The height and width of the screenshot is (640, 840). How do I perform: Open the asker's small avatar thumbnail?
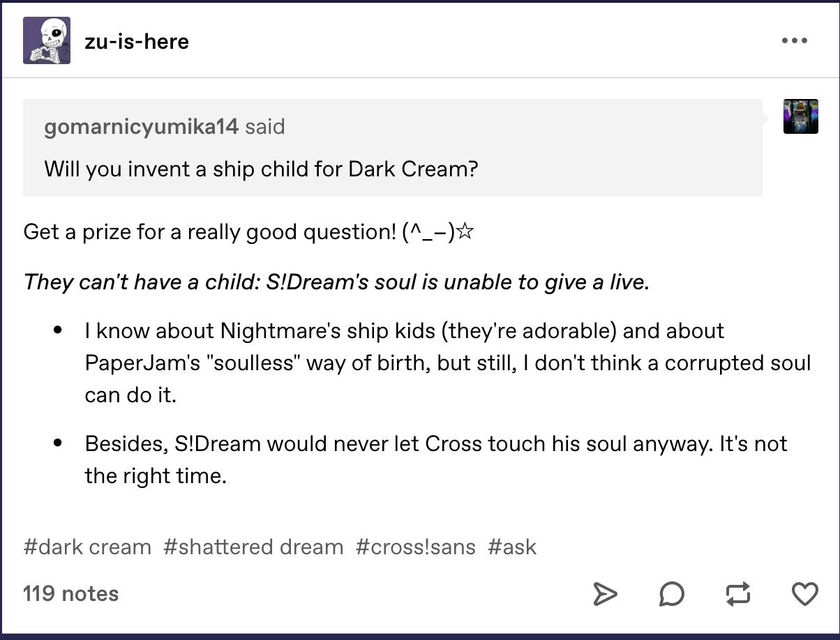pyautogui.click(x=800, y=116)
